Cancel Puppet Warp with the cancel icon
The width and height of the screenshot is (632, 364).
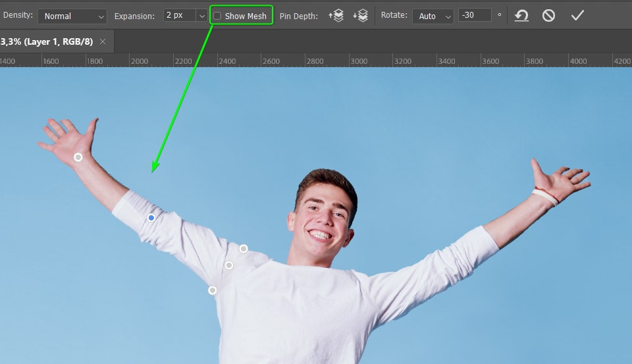click(x=548, y=16)
